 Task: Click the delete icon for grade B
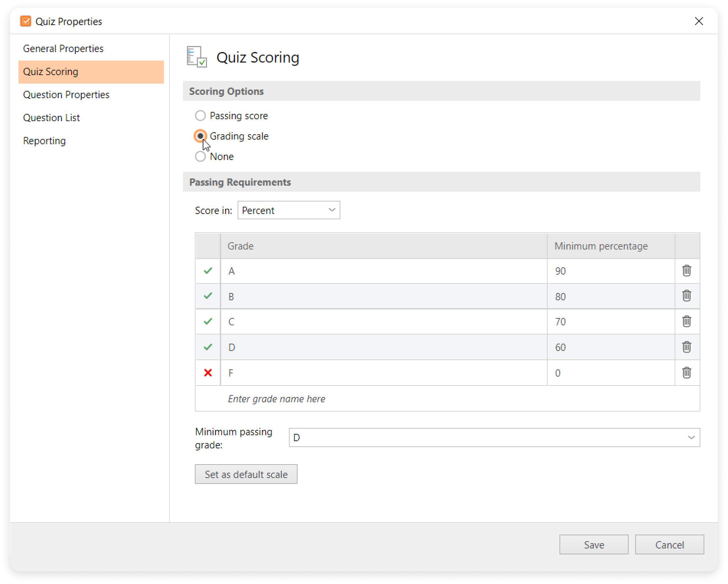[x=687, y=296]
